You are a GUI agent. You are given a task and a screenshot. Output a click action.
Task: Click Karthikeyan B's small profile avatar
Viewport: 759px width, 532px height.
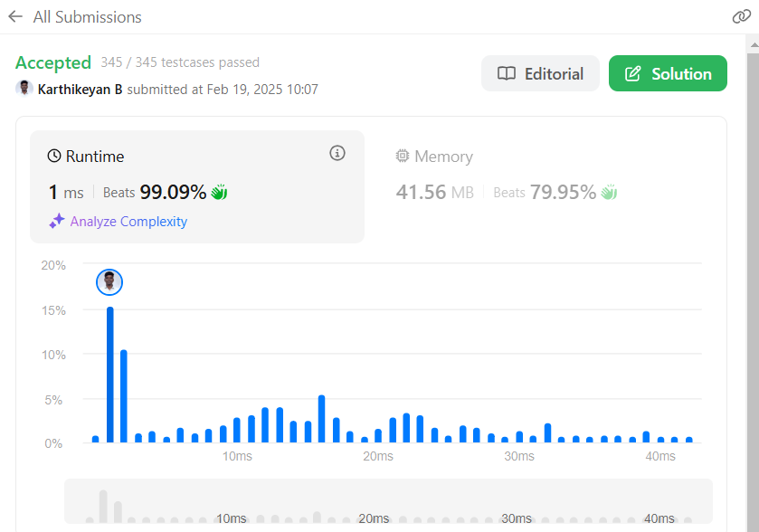coord(24,89)
